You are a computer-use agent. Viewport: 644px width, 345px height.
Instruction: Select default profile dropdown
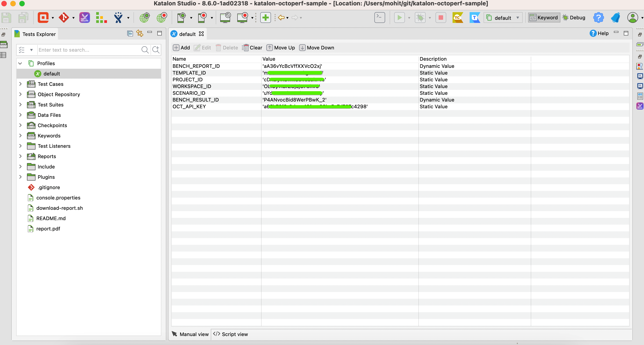504,18
